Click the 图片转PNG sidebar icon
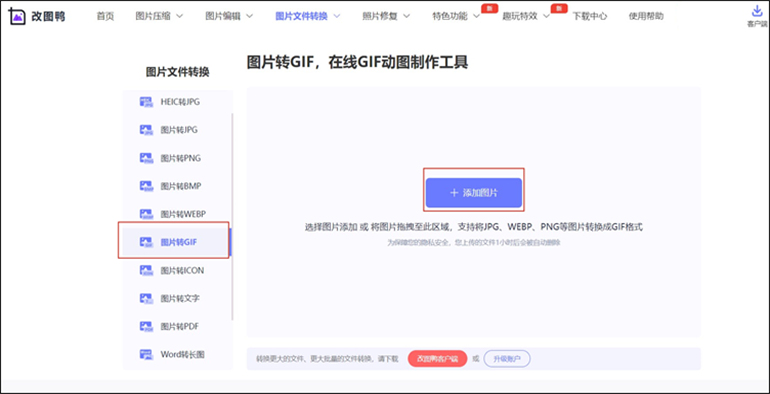Screen dimensions: 770x394 coord(146,158)
